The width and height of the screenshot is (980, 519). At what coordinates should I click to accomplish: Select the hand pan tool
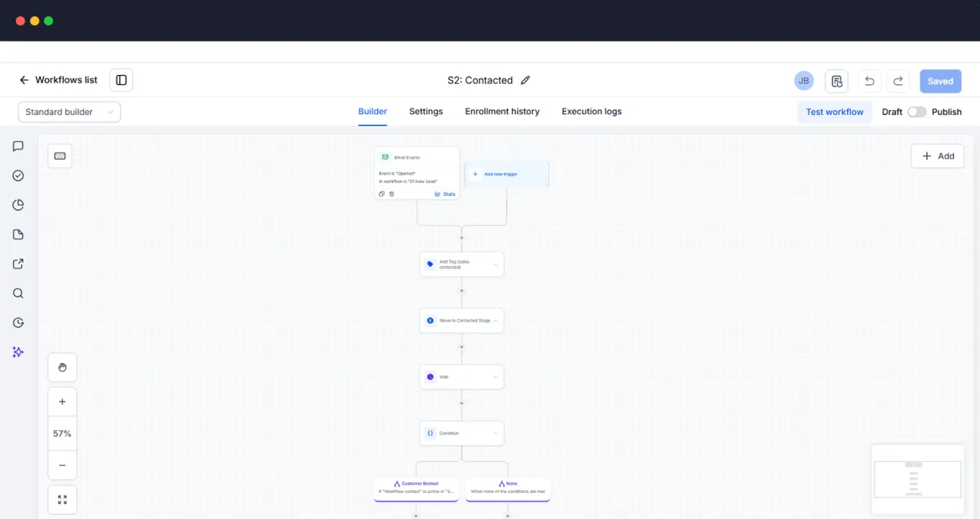point(62,367)
